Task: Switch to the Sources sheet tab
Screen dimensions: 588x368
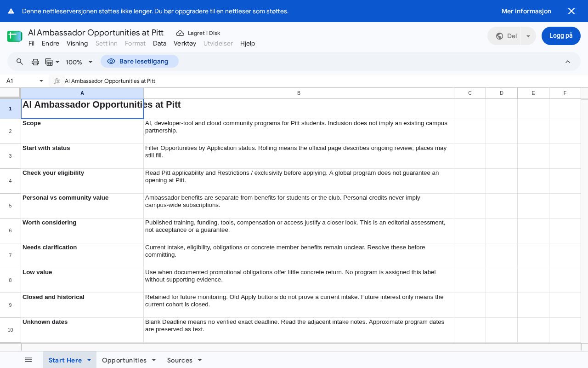Action: tap(180, 360)
